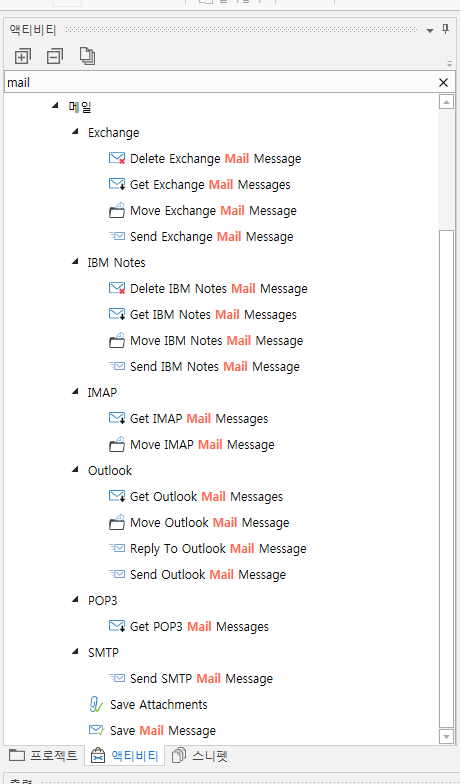This screenshot has height=784, width=460.
Task: Collapse the Outlook category arrow
Action: 76,469
